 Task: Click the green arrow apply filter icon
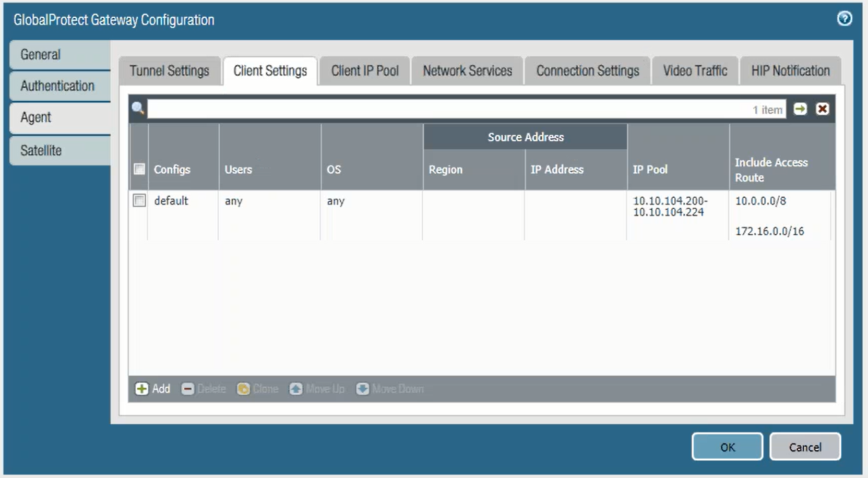coord(800,109)
